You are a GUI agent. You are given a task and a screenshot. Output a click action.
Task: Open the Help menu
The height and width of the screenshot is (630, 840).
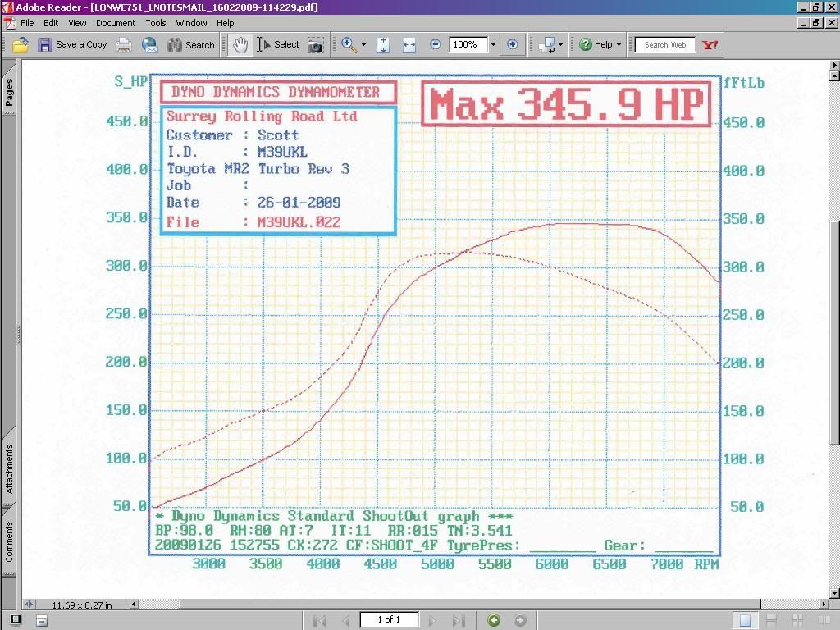point(225,23)
